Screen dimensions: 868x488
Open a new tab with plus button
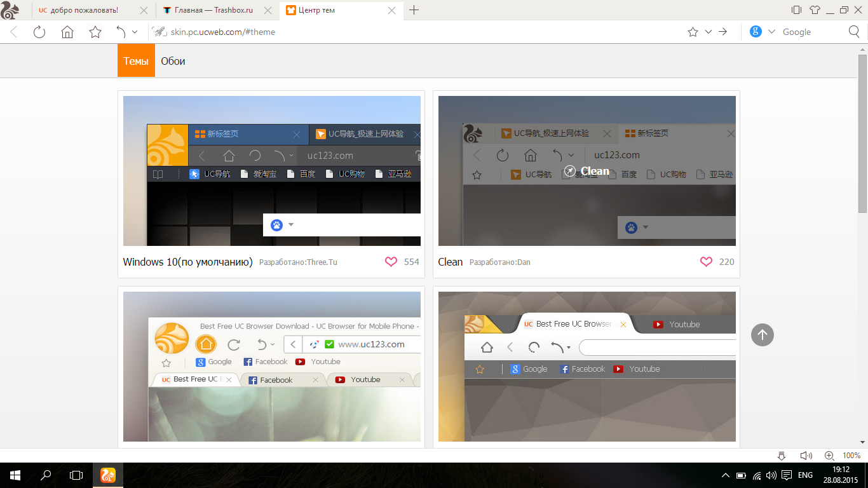click(414, 10)
